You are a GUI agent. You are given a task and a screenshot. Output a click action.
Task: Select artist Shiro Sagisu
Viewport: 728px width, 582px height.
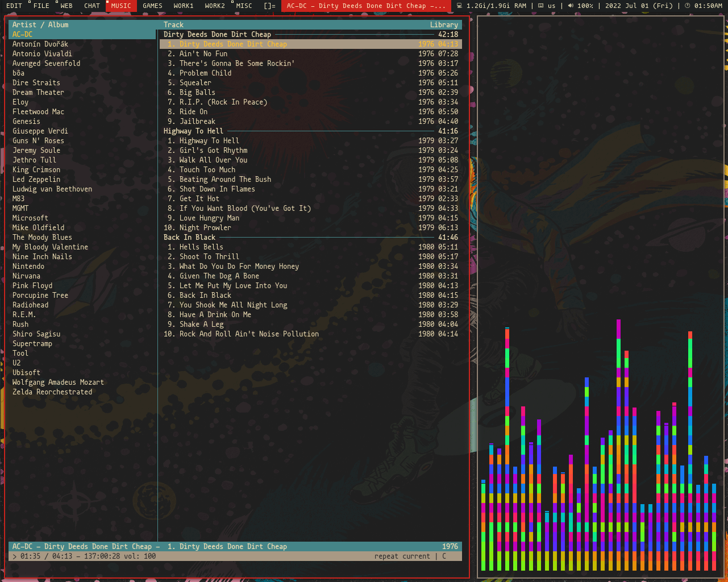click(x=82, y=334)
